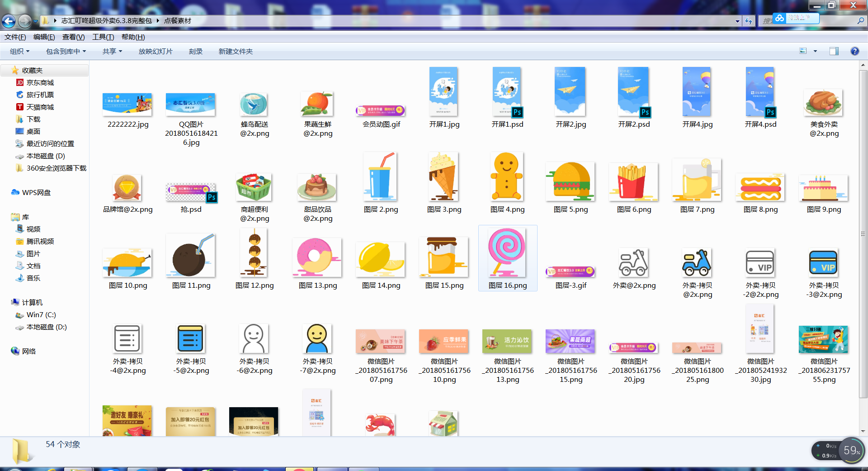Select the 图层 16.png thumbnail
The width and height of the screenshot is (868, 471).
tap(507, 256)
